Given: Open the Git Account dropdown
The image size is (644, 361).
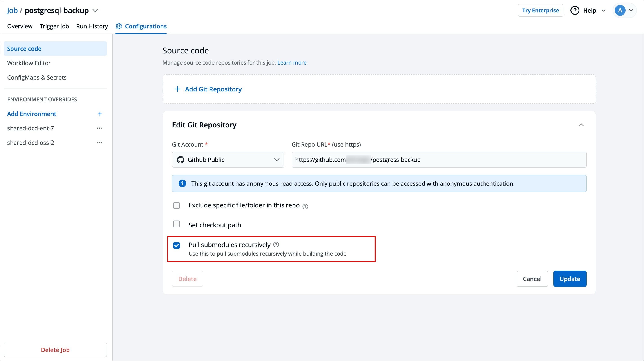Looking at the screenshot, I should 228,160.
